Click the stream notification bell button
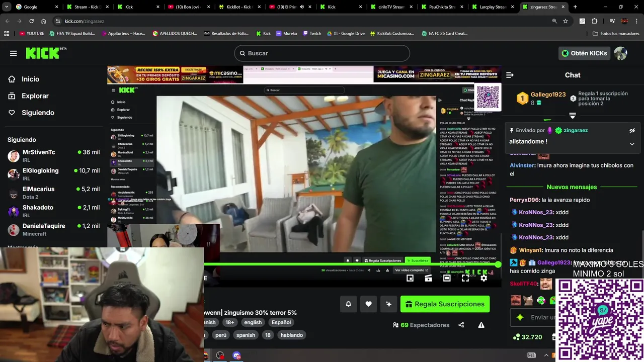Image resolution: width=644 pixels, height=362 pixels. click(x=348, y=304)
